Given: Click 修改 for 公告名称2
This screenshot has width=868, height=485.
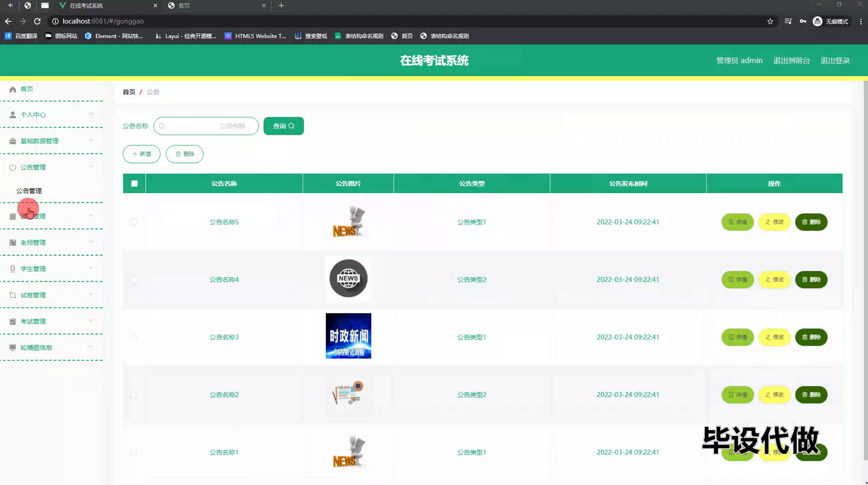Looking at the screenshot, I should (774, 395).
